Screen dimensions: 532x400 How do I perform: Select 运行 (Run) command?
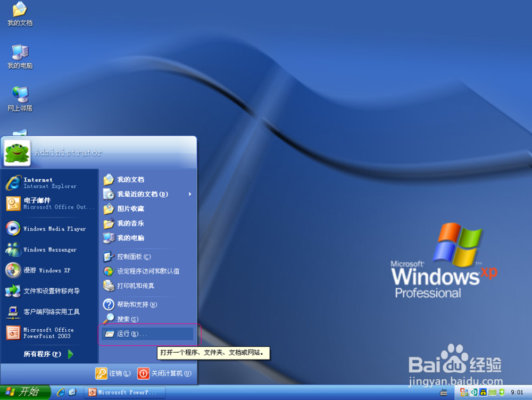coord(147,334)
